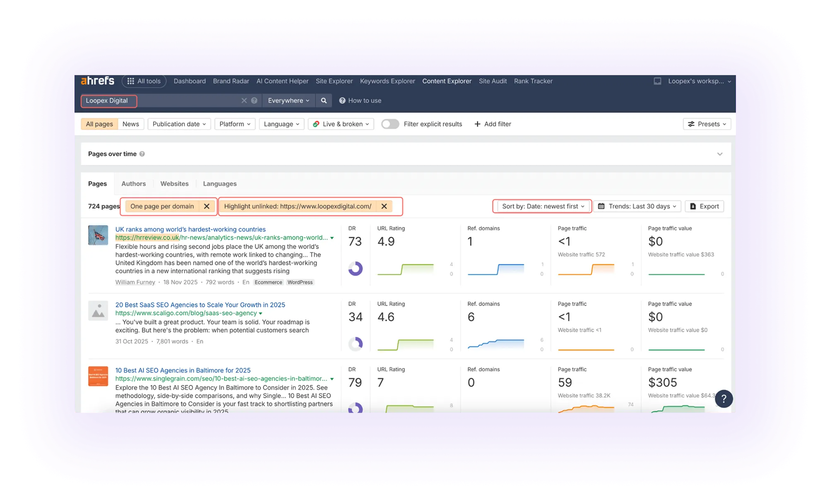
Task: Click the search magnifier icon
Action: pyautogui.click(x=324, y=101)
